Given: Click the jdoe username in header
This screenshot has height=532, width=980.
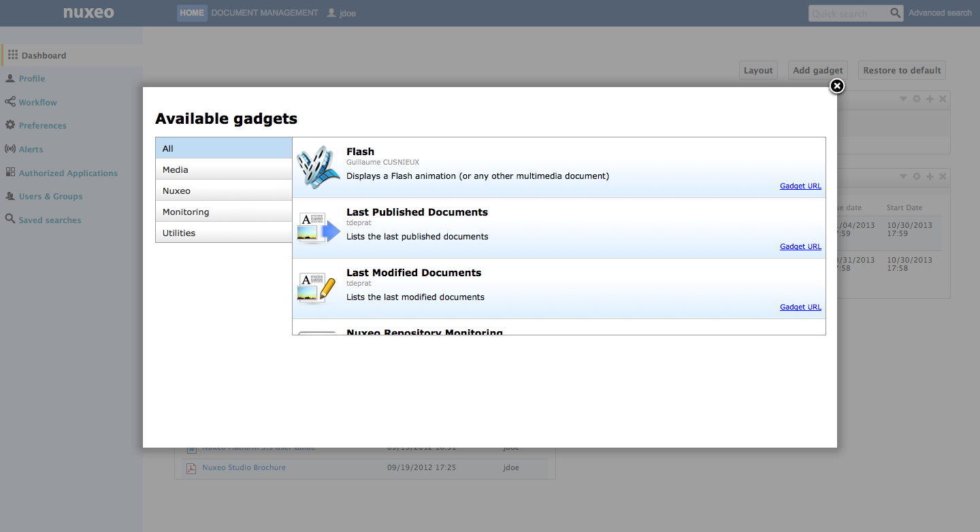Looking at the screenshot, I should [348, 13].
